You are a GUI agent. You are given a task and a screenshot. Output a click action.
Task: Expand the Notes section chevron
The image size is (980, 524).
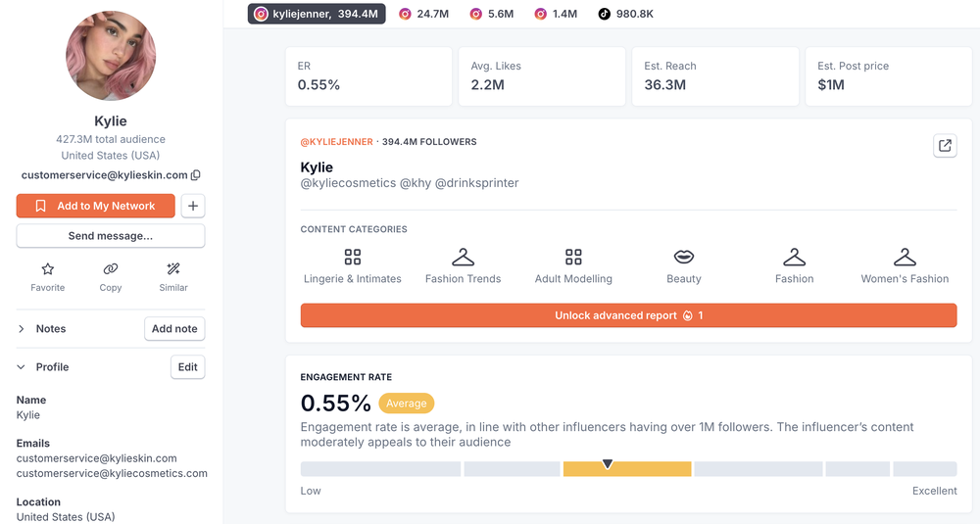22,328
